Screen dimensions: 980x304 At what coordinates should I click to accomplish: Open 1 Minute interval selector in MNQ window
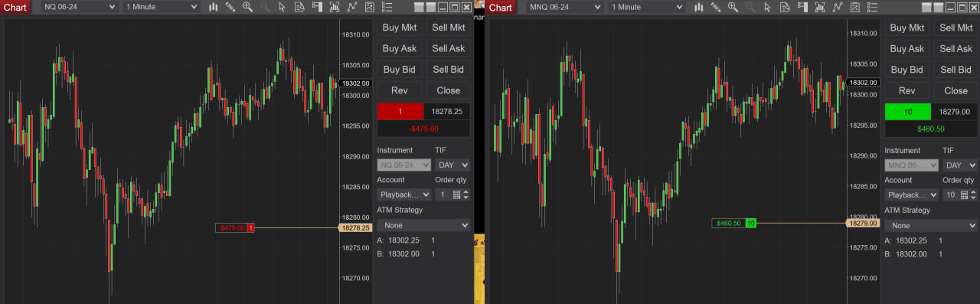646,7
